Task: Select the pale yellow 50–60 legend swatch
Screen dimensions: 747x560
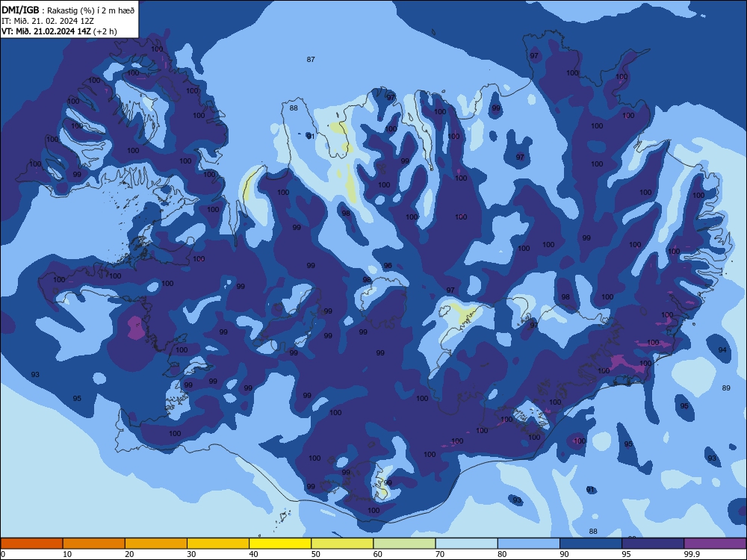Action: tap(342, 544)
